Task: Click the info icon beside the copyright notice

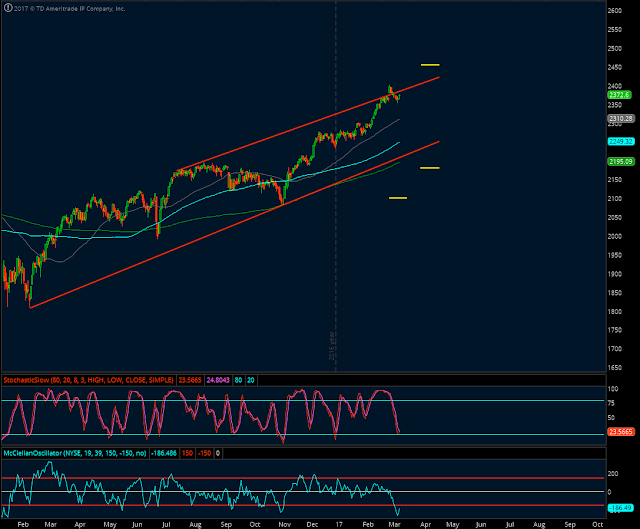Action: [x=8, y=8]
